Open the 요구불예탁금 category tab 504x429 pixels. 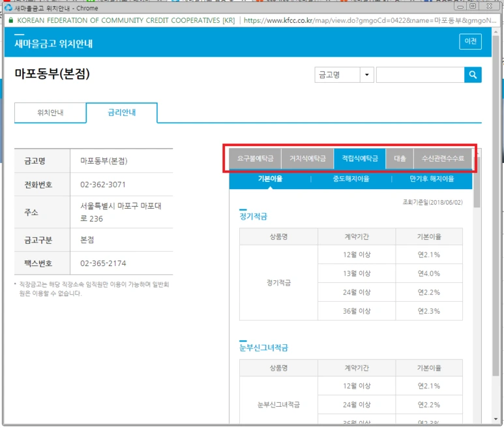pos(255,158)
